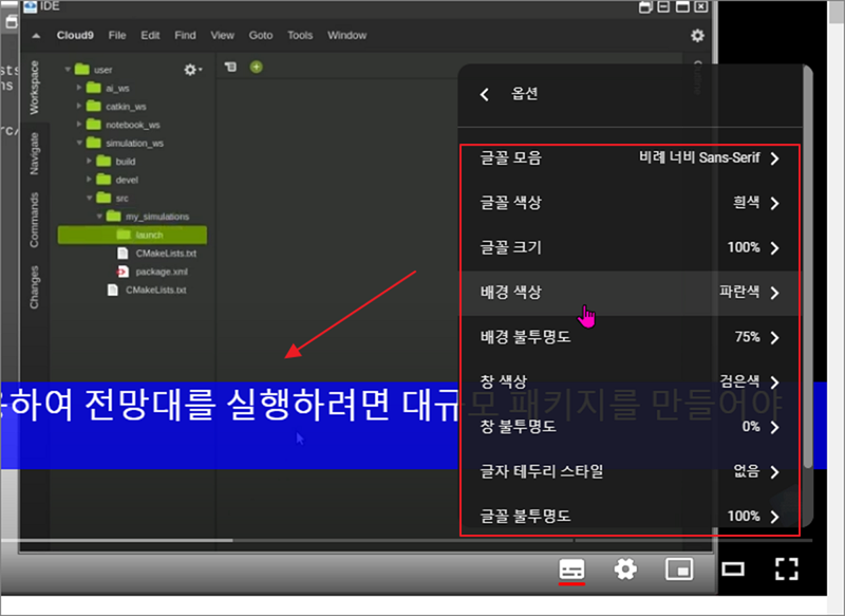Collapse the simulation_ws folder
Screen dimensions: 845x616
(79, 143)
